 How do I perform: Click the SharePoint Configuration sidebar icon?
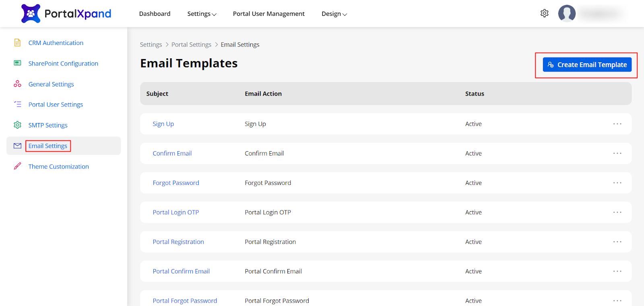(x=17, y=63)
